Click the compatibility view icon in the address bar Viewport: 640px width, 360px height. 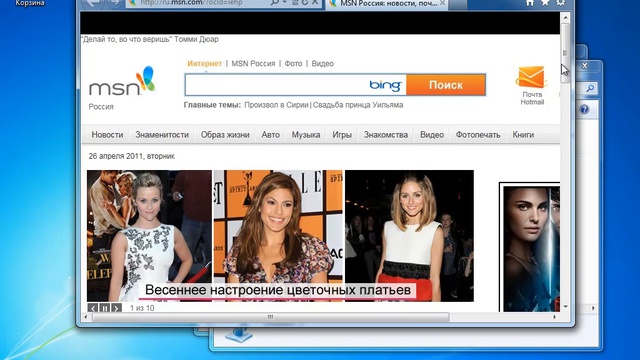tap(295, 2)
